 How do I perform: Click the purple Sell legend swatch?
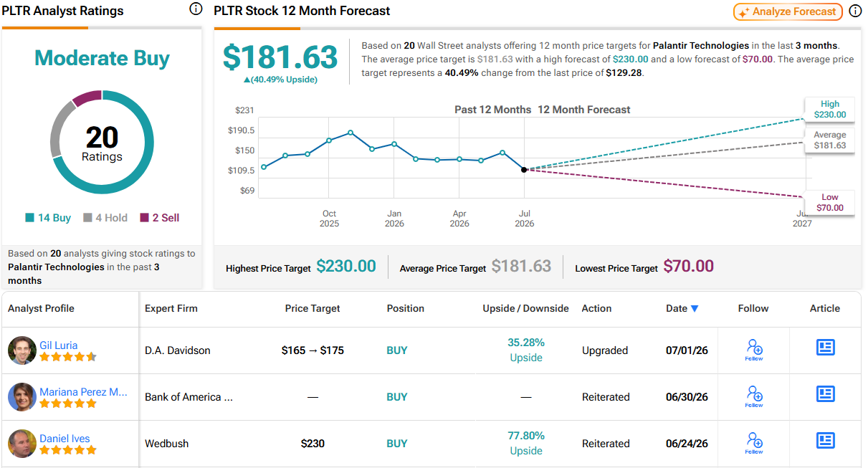pyautogui.click(x=144, y=218)
